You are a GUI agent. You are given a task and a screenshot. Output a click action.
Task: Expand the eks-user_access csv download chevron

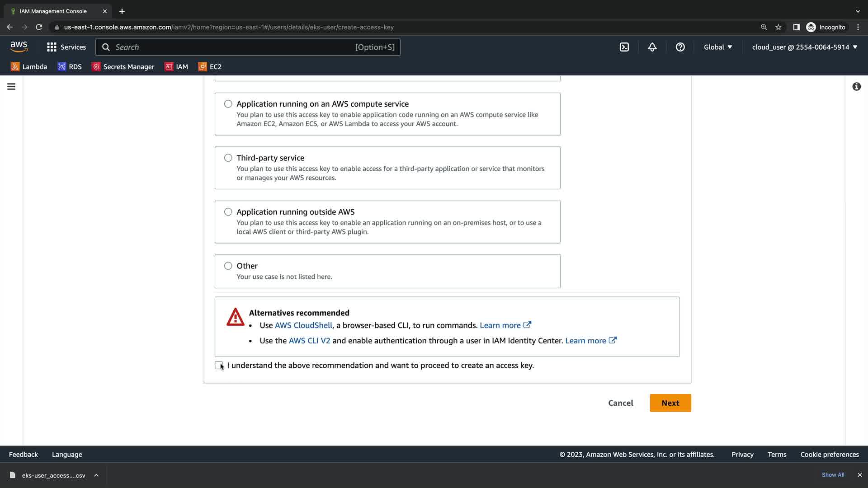pyautogui.click(x=96, y=475)
